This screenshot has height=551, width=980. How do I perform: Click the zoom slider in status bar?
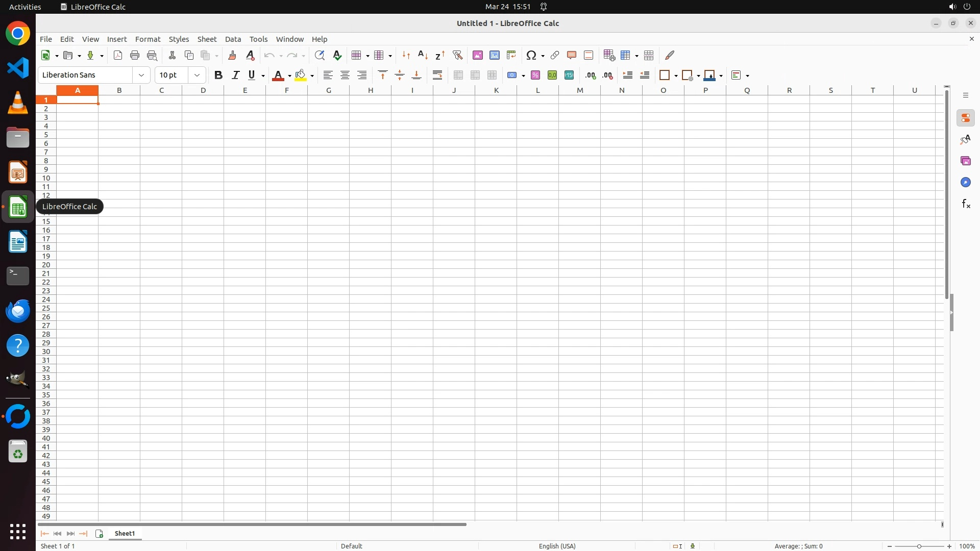pyautogui.click(x=919, y=546)
